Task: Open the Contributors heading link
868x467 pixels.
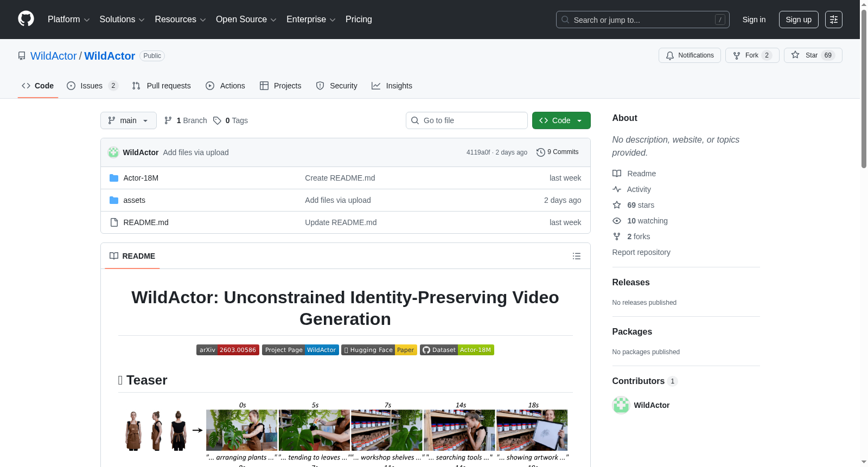Action: 645,381
